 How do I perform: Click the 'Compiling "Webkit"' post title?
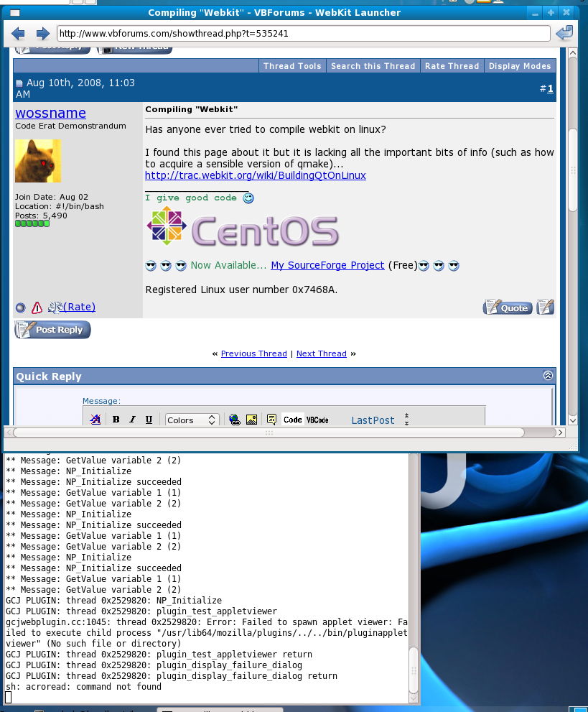[192, 109]
